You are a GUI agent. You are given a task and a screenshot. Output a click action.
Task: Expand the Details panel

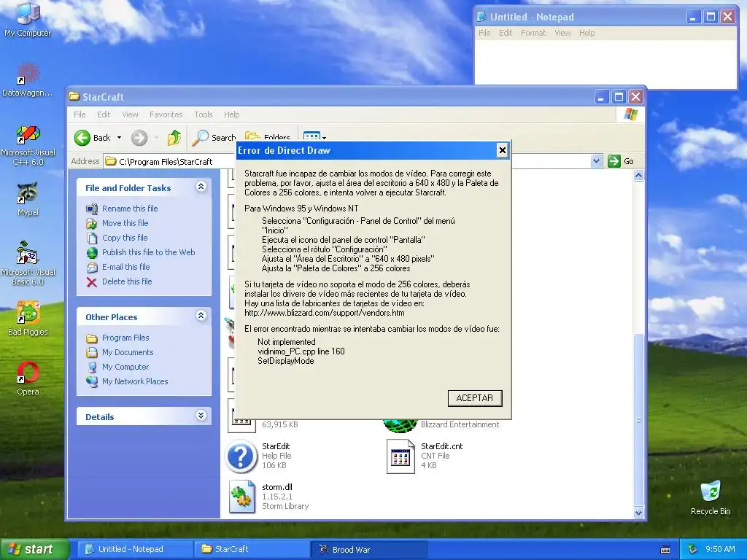point(201,416)
